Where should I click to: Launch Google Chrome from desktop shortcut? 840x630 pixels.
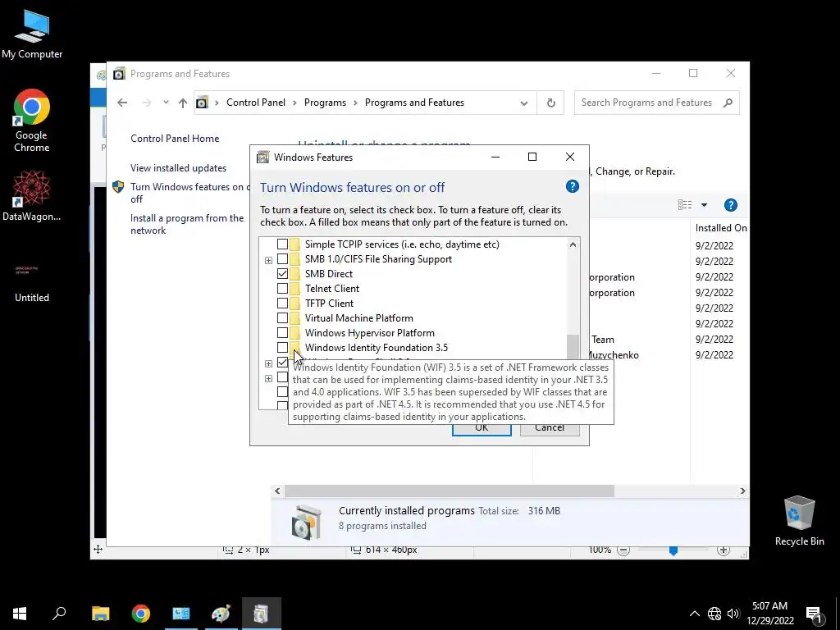[x=32, y=121]
